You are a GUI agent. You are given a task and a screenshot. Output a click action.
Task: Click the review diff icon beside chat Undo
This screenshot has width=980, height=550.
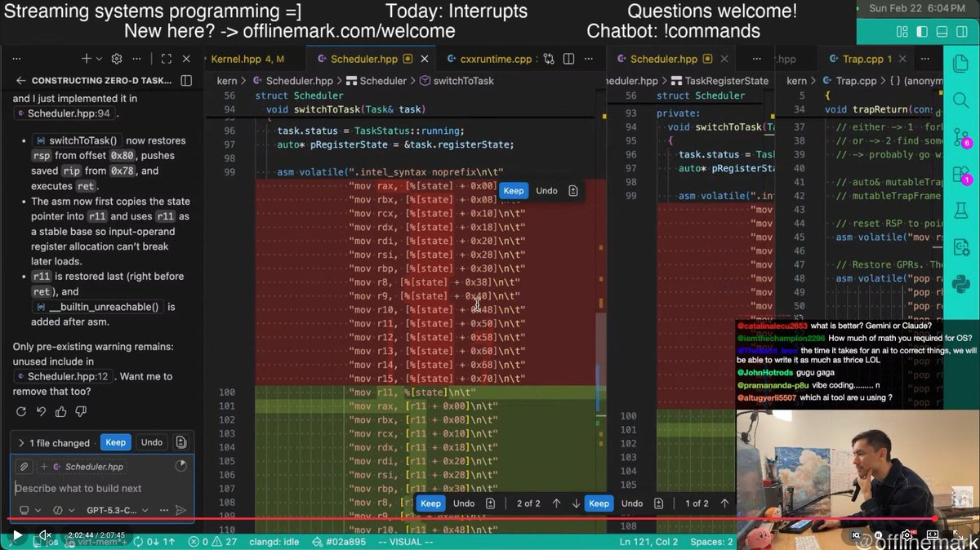pos(181,442)
